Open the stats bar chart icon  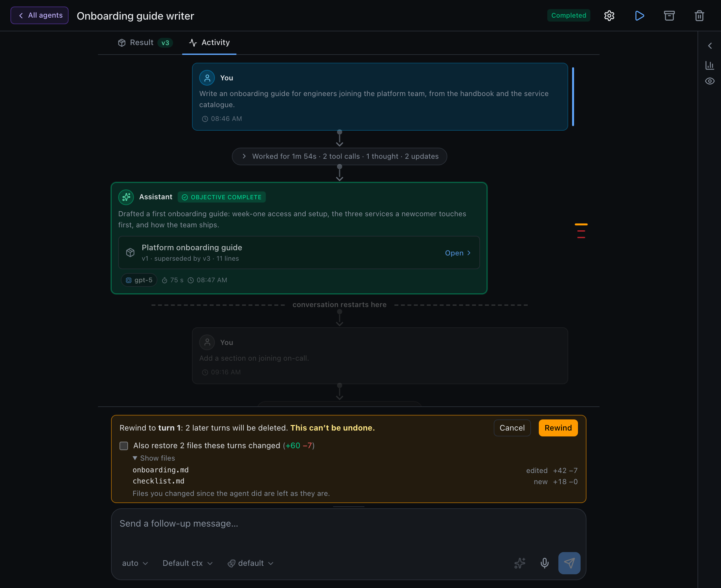pos(710,65)
